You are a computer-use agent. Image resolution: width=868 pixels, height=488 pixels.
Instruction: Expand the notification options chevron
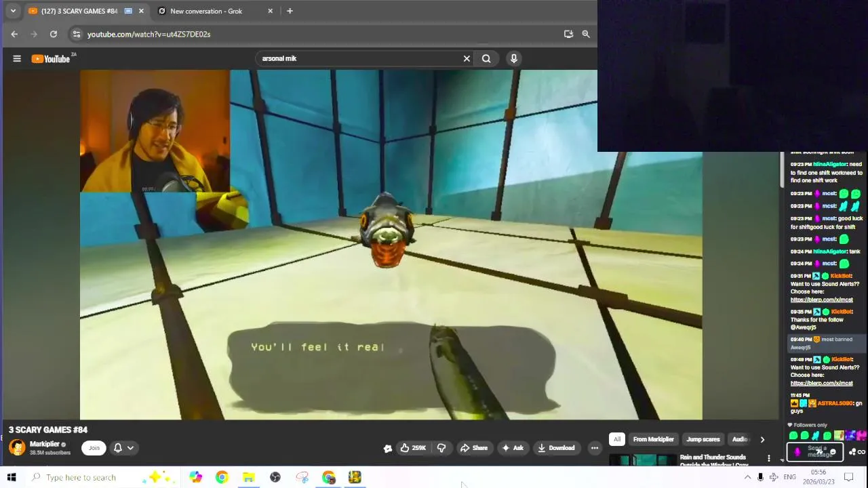click(x=130, y=448)
